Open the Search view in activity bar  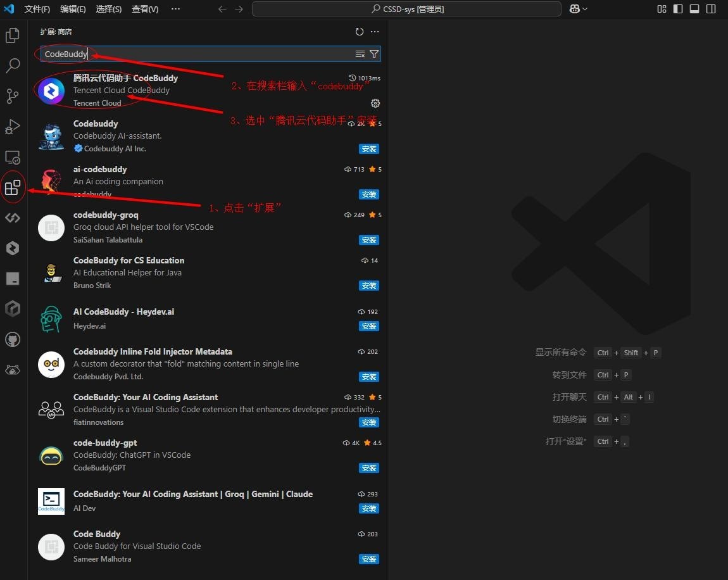point(13,65)
